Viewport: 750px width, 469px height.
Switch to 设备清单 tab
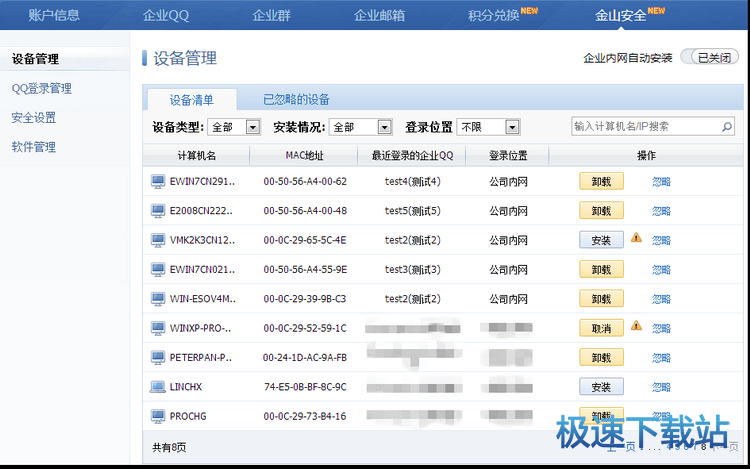[192, 100]
